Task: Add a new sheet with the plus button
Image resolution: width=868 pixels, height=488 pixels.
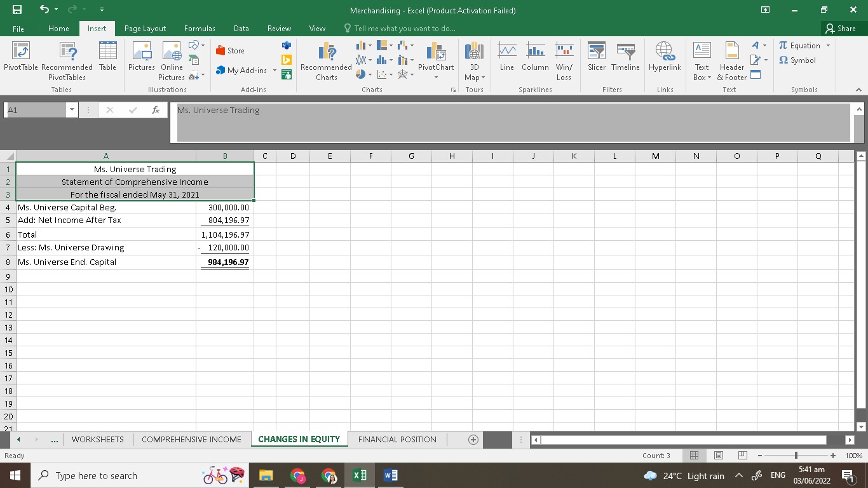Action: [473, 439]
